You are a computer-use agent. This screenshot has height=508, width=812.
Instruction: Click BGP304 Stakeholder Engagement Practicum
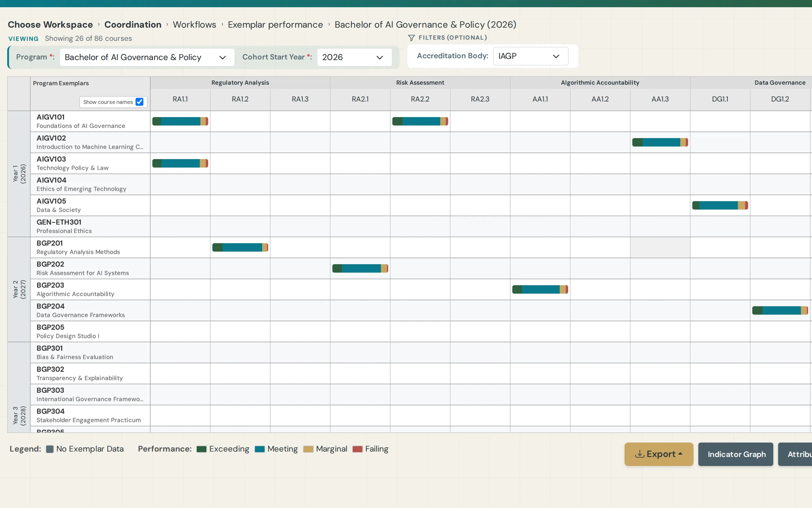tap(90, 416)
